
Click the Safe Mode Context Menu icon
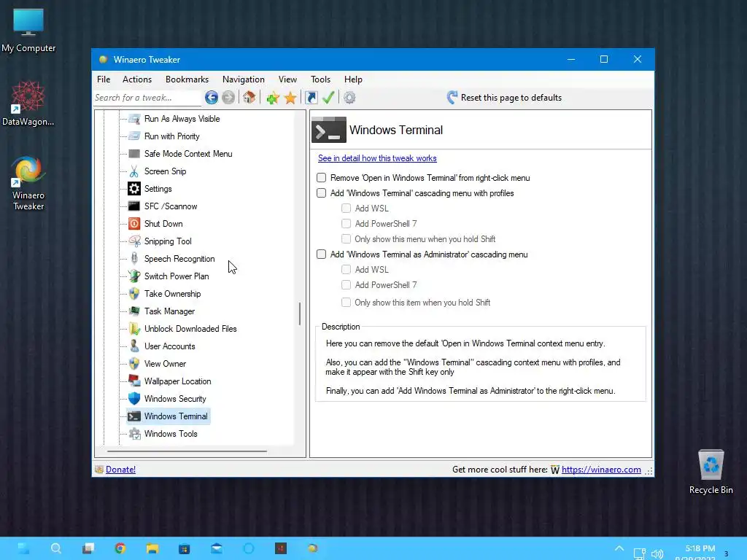[134, 154]
